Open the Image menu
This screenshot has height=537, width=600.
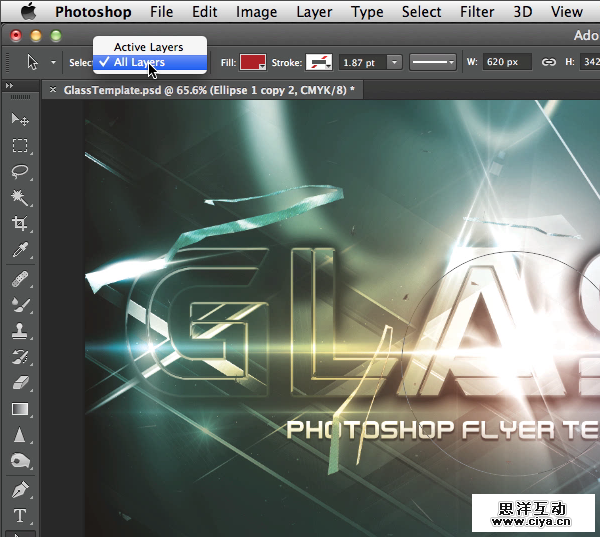[x=256, y=12]
